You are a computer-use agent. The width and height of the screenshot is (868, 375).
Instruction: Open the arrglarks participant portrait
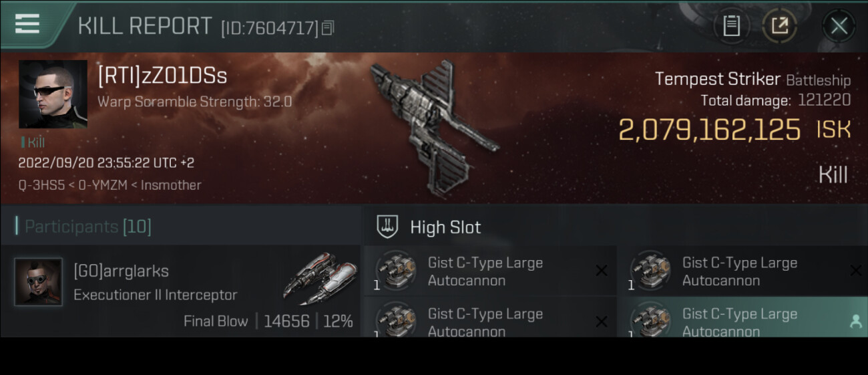[x=39, y=282]
